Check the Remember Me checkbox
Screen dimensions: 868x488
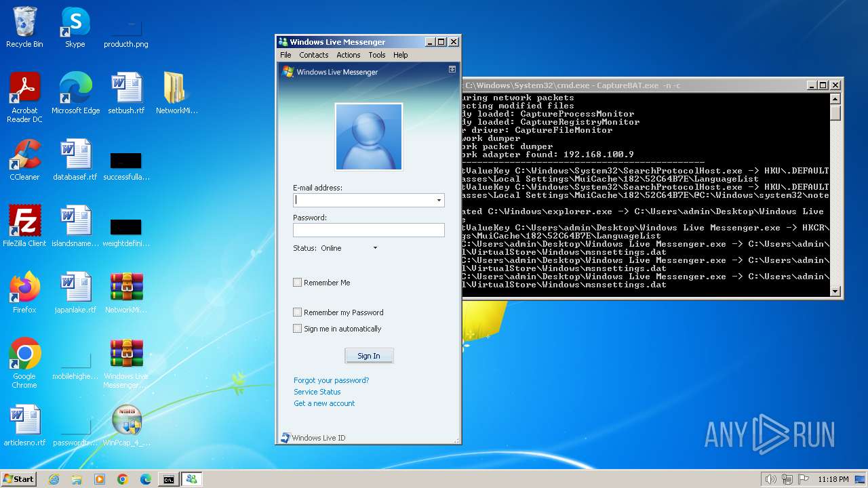297,283
